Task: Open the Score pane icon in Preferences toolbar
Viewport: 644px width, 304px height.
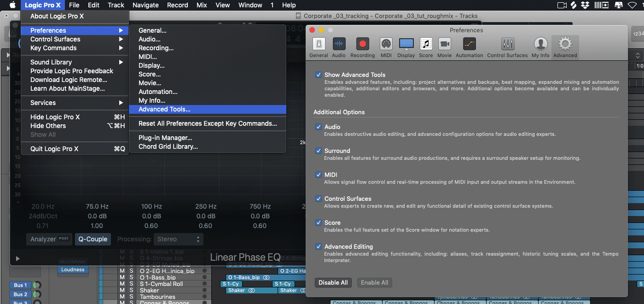Action: point(426,44)
